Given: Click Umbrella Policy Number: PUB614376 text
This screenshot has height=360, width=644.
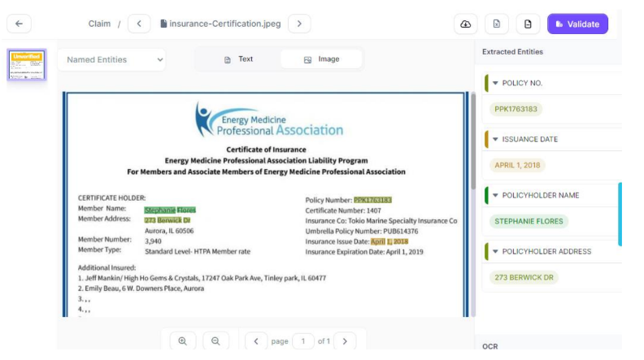Looking at the screenshot, I should click(361, 231).
